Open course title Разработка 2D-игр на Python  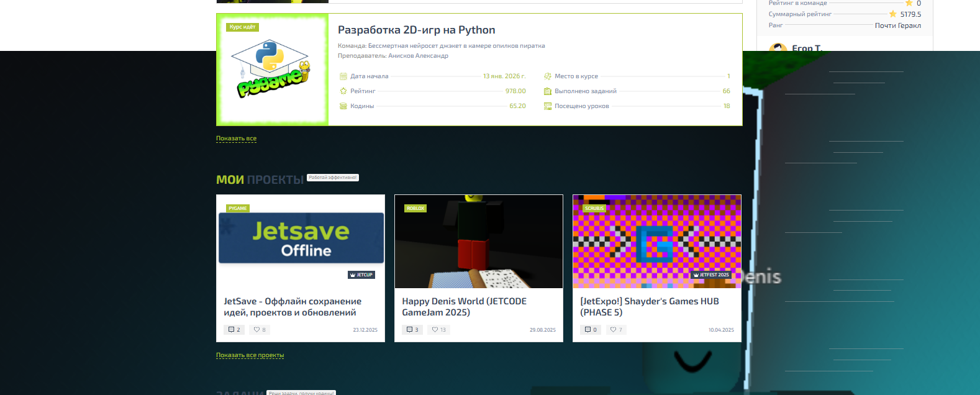tap(416, 30)
